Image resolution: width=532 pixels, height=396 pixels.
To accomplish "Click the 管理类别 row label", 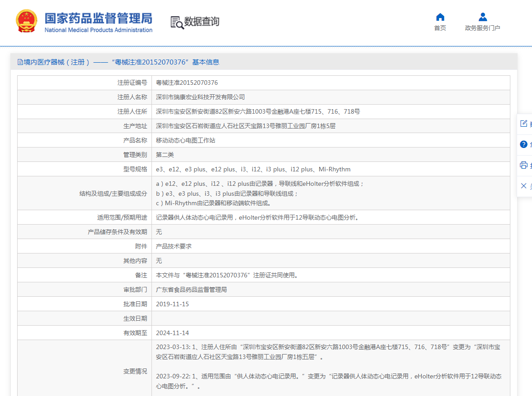I will click(x=135, y=155).
